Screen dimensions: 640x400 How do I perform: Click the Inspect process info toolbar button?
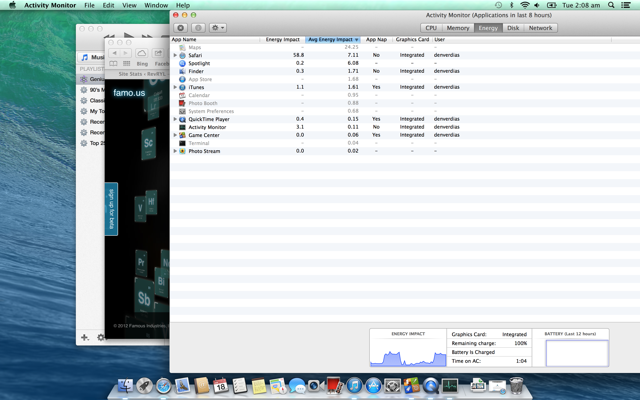point(198,28)
